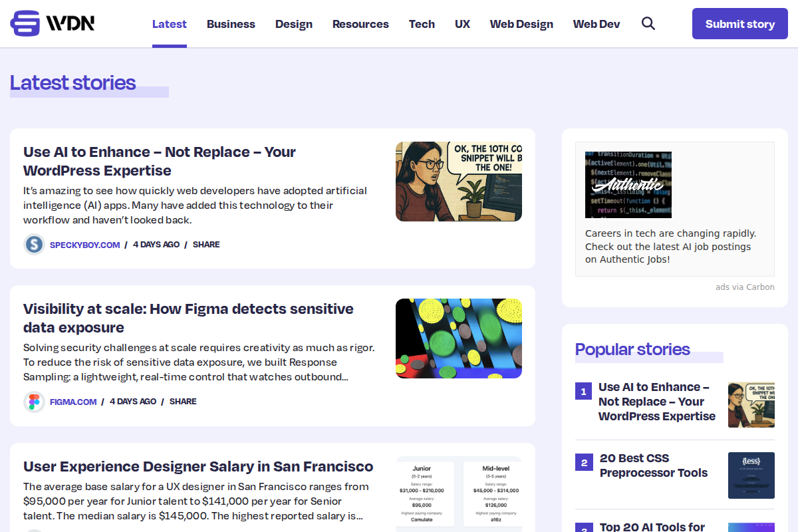Click the number 2 rank badge in Popular stories
The height and width of the screenshot is (532, 798).
click(583, 462)
